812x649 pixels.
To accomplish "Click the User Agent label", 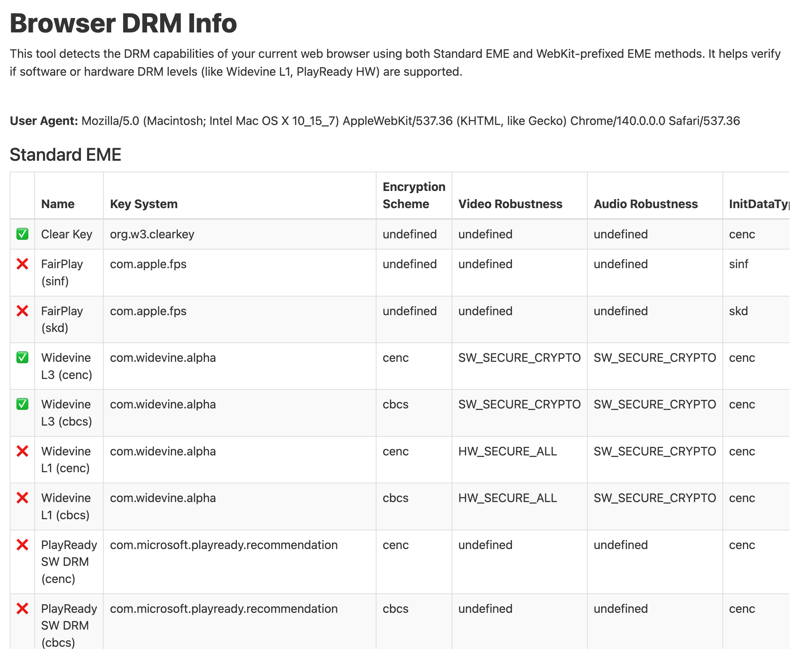I will tap(44, 121).
